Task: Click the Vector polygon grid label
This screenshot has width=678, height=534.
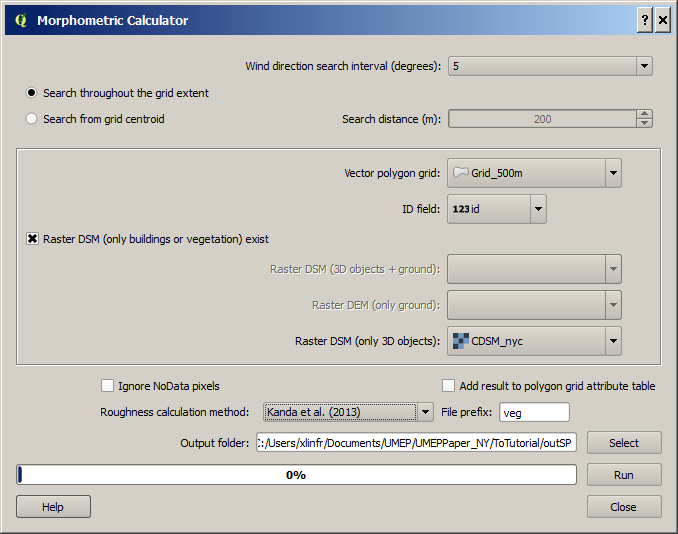Action: [x=392, y=173]
